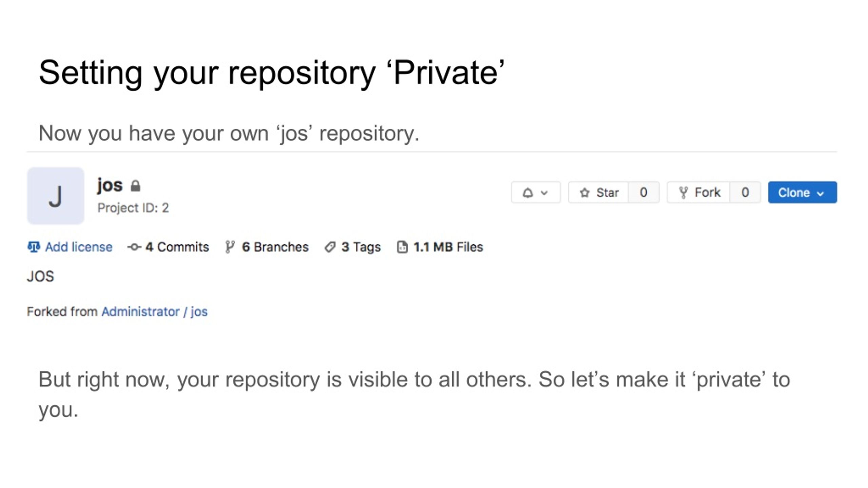Viewport: 868px width, 488px height.
Task: Click the star icon
Action: point(584,192)
